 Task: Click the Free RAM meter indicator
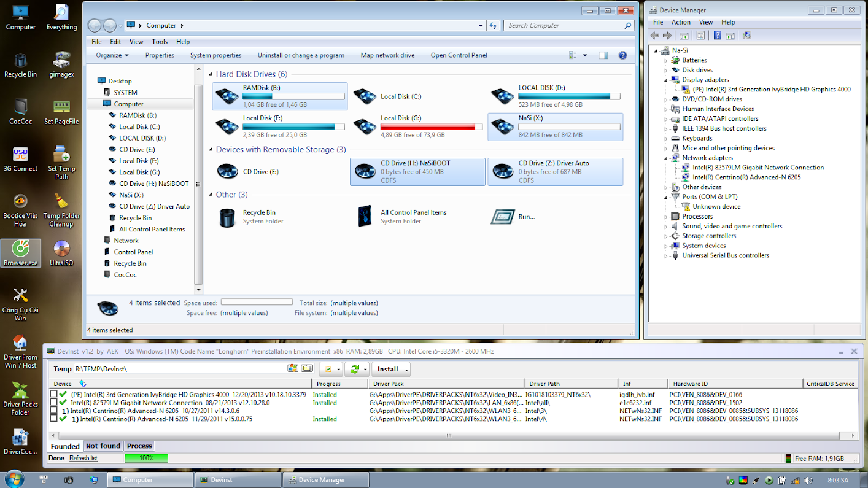(x=788, y=459)
